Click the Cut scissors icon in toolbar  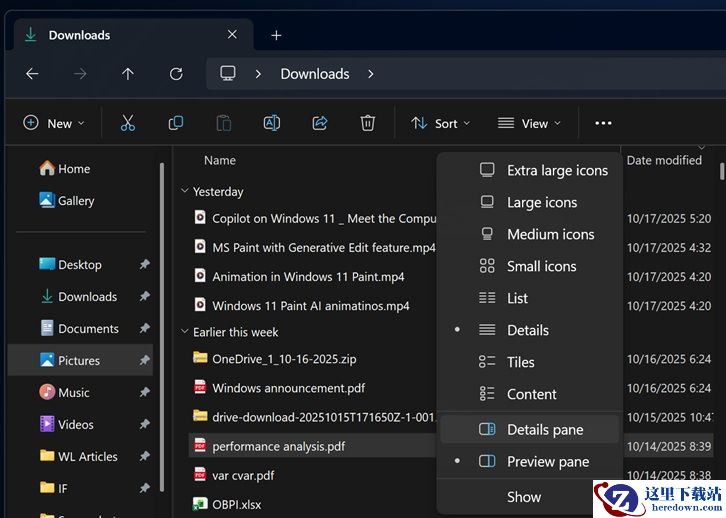click(127, 123)
